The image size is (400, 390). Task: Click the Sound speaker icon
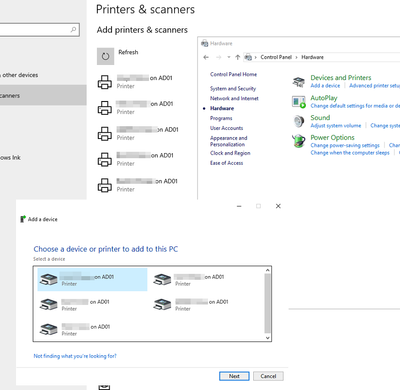tap(299, 121)
